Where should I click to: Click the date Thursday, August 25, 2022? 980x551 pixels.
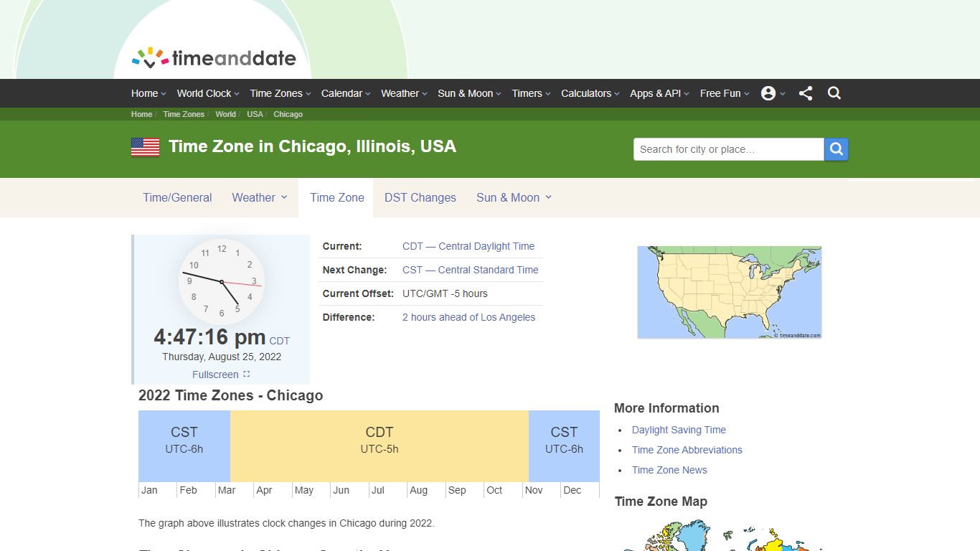click(222, 357)
